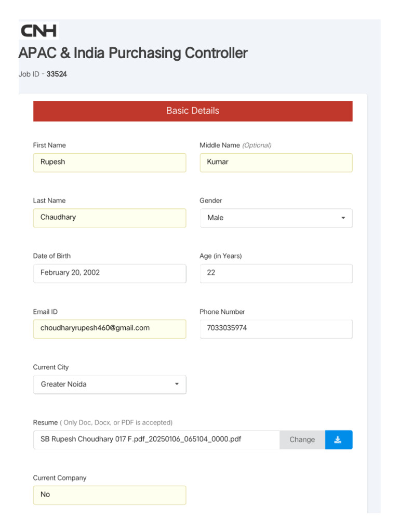Click the Date of Birth label
The image size is (399, 532).
[x=52, y=256]
